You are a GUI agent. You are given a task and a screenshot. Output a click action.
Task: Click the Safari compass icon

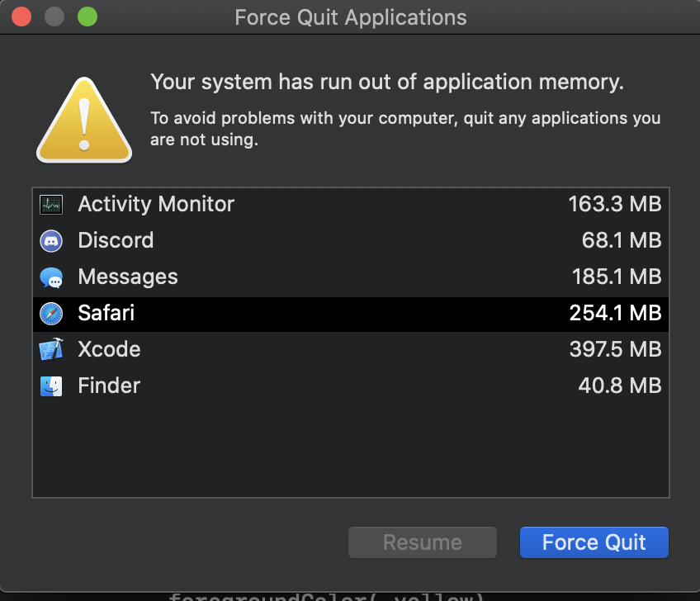(x=51, y=314)
